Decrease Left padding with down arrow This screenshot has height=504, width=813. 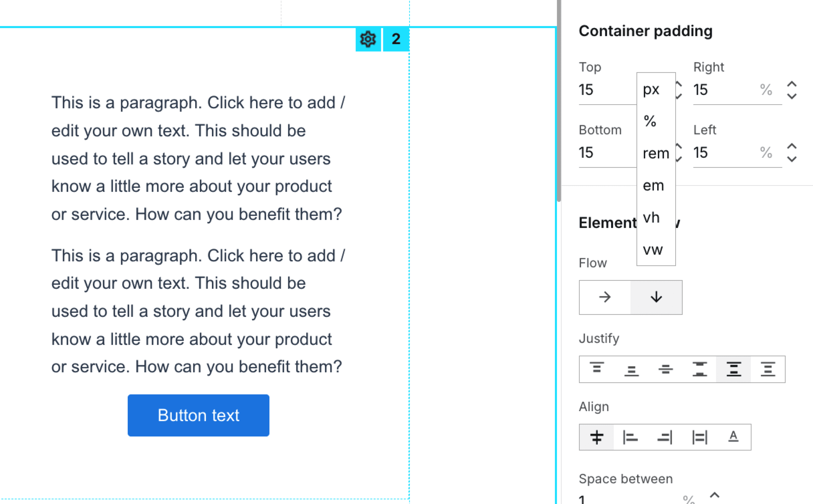coord(792,159)
